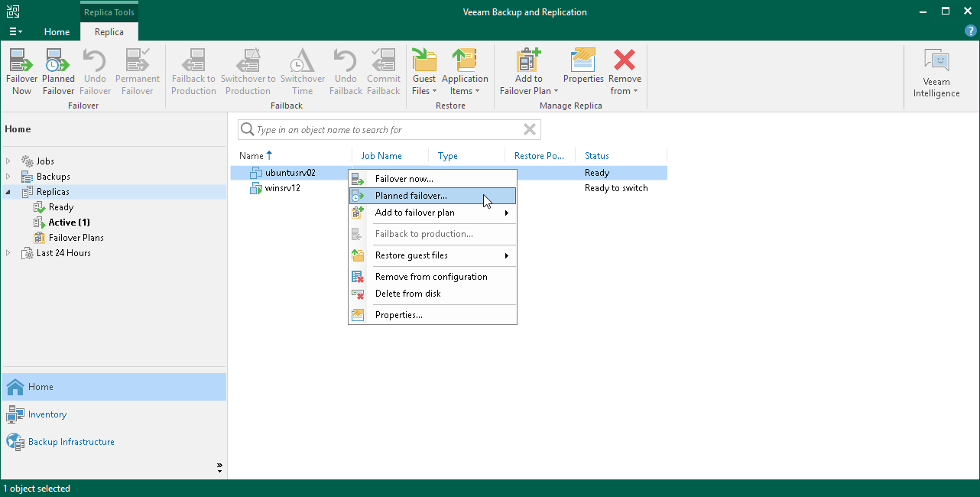The height and width of the screenshot is (497, 980).
Task: Switch to the Replica ribbon tab
Action: click(x=109, y=32)
